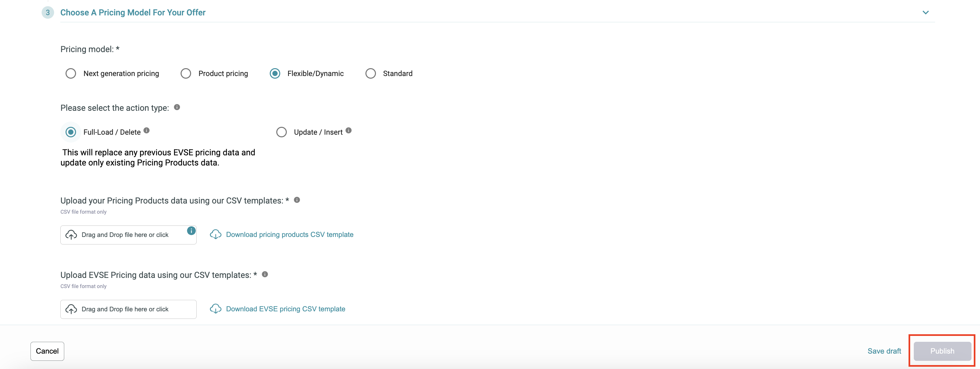Image resolution: width=980 pixels, height=369 pixels.
Task: Open Download pricing products CSV template link
Action: click(x=289, y=234)
